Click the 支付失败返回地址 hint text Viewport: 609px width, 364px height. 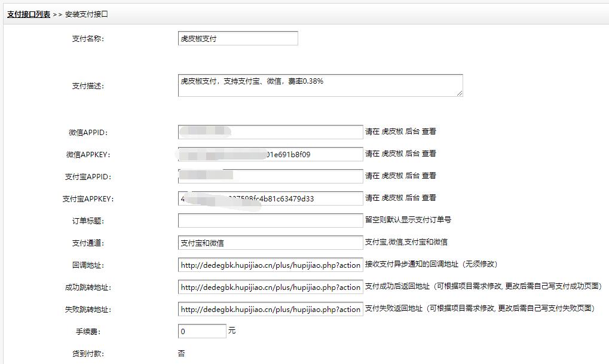click(x=480, y=308)
